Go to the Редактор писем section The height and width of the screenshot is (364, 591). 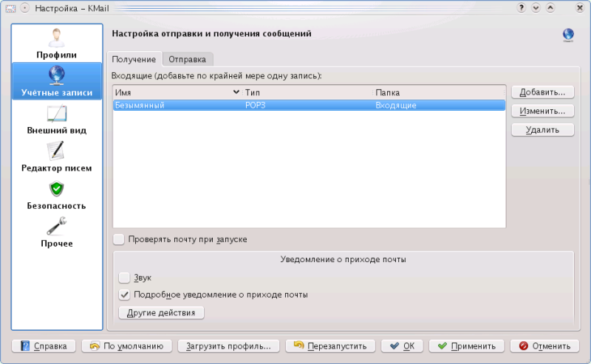click(x=57, y=157)
